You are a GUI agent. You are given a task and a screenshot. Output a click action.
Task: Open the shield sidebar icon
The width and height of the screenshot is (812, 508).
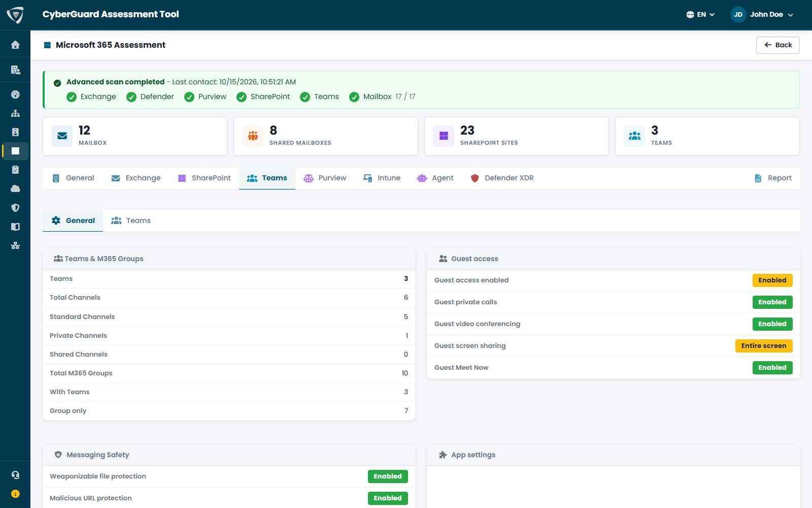(x=15, y=208)
